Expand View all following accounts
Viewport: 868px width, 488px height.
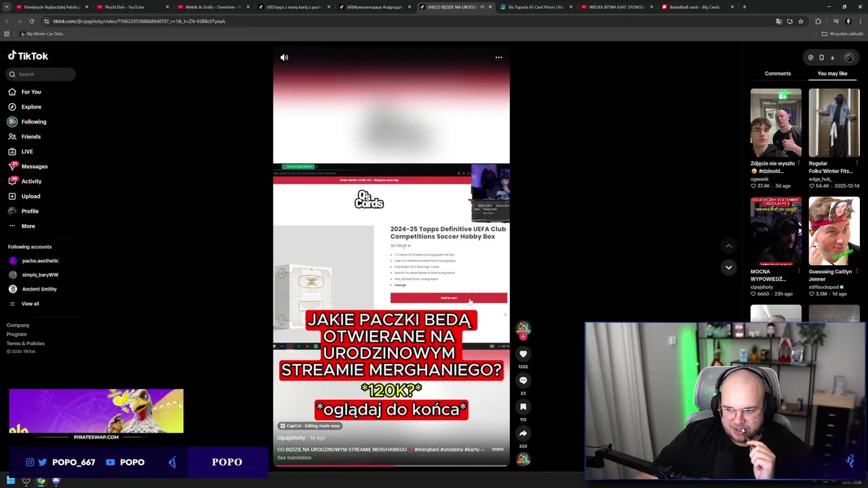pyautogui.click(x=24, y=304)
